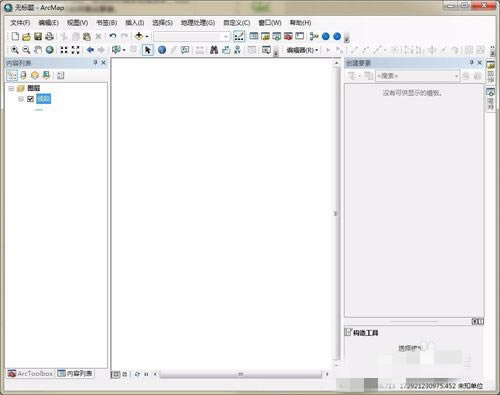Click the template search input field
The height and width of the screenshot is (395, 500).
(x=415, y=76)
